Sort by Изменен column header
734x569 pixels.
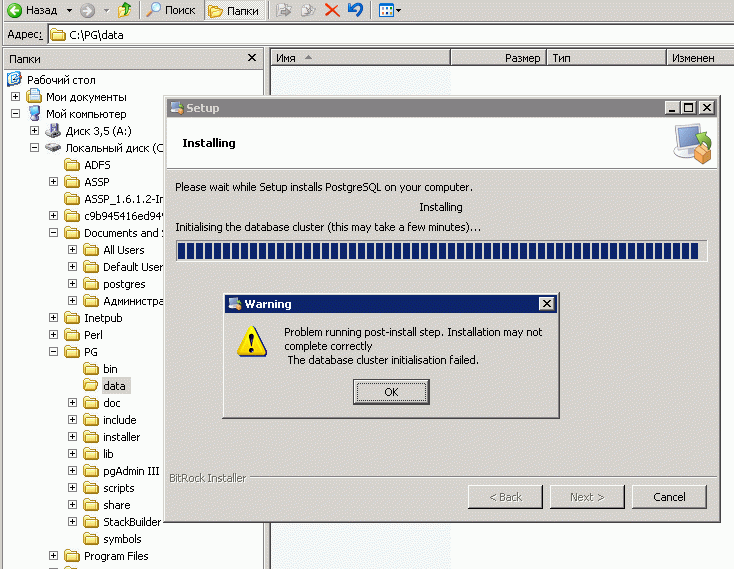700,58
